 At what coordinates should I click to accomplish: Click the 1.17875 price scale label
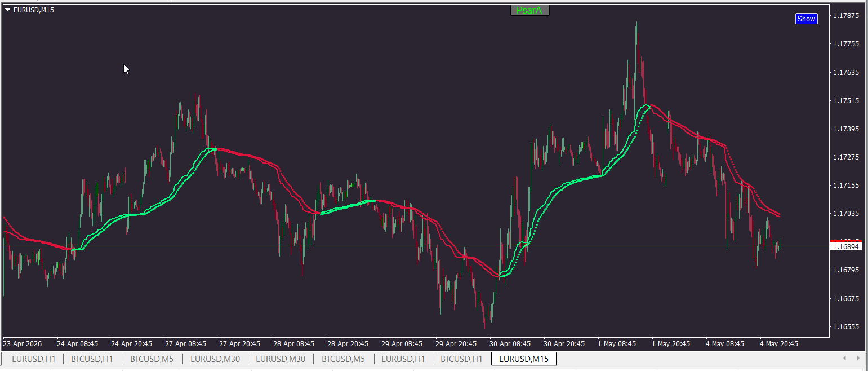pos(845,16)
